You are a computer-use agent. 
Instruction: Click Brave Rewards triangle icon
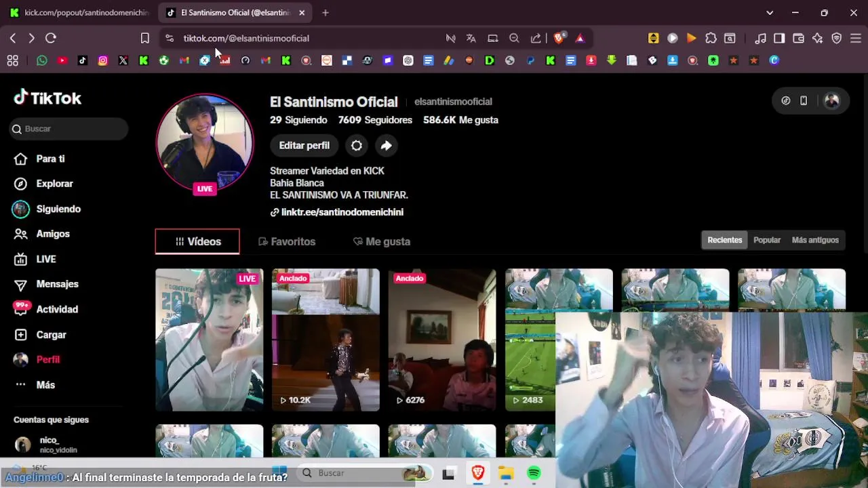point(580,39)
